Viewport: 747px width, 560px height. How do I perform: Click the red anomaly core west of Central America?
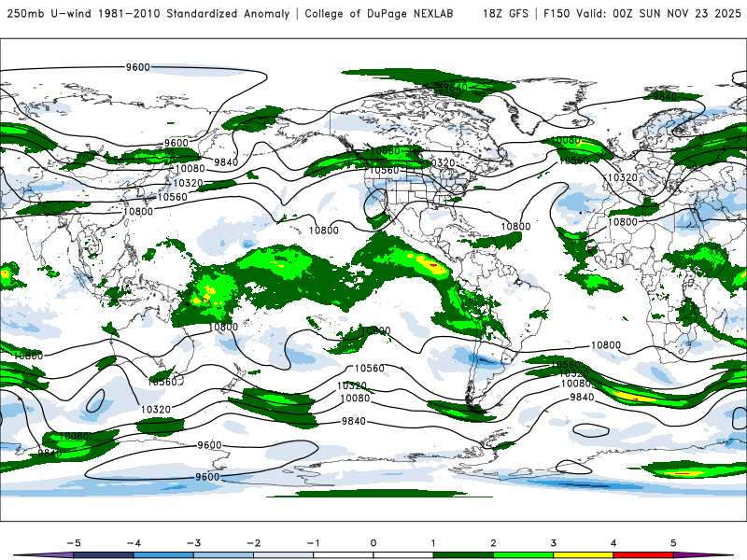tap(433, 264)
